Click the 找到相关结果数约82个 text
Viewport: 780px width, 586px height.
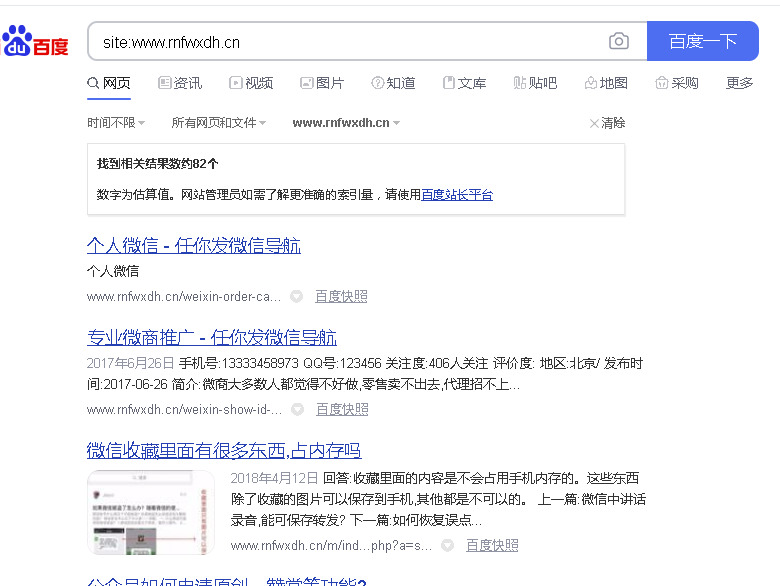[x=158, y=164]
